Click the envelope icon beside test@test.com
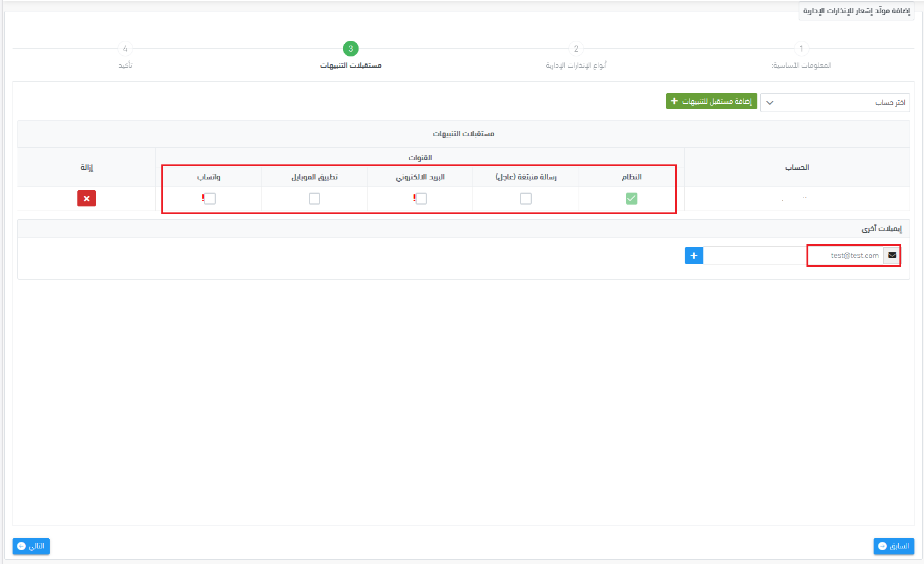Image resolution: width=924 pixels, height=564 pixels. pos(892,256)
